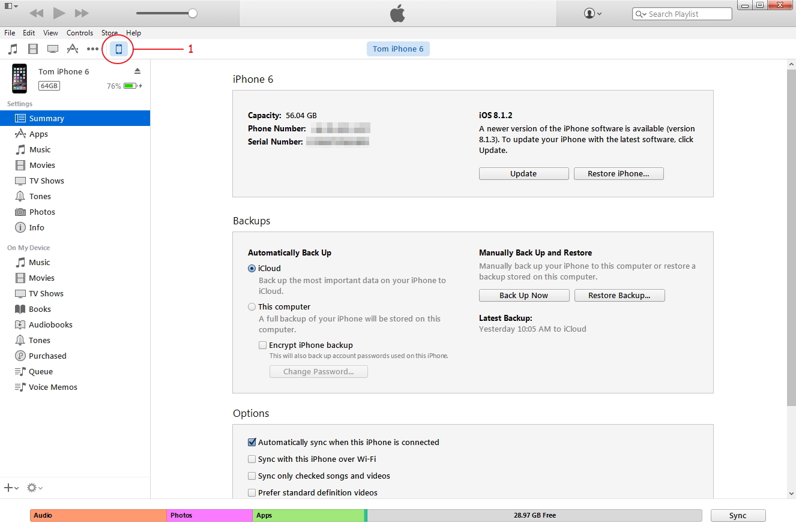The width and height of the screenshot is (796, 532).
Task: Open the File menu
Action: 10,33
